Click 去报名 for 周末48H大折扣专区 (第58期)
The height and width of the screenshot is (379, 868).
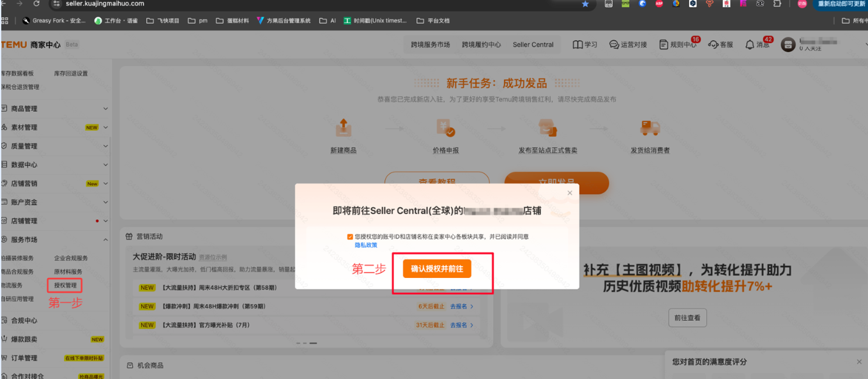pyautogui.click(x=462, y=288)
